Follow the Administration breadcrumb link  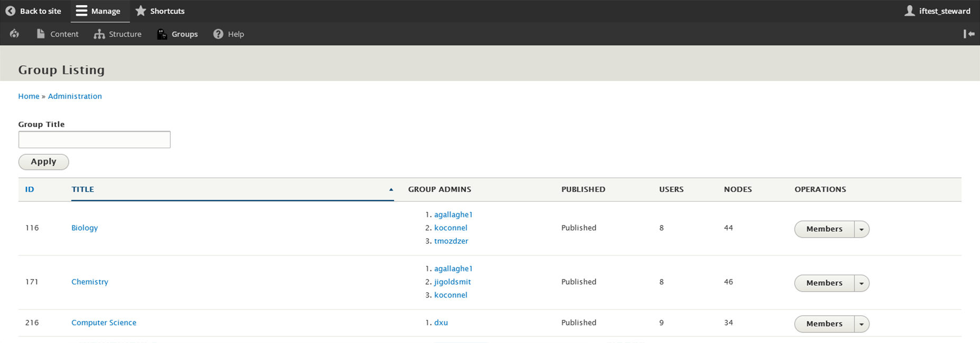pos(75,96)
